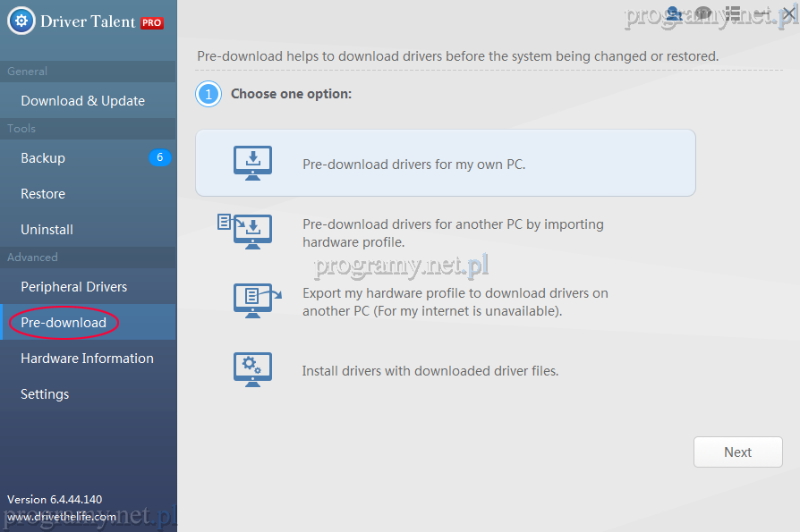
Task: Open the user account icon in title bar
Action: click(x=675, y=14)
